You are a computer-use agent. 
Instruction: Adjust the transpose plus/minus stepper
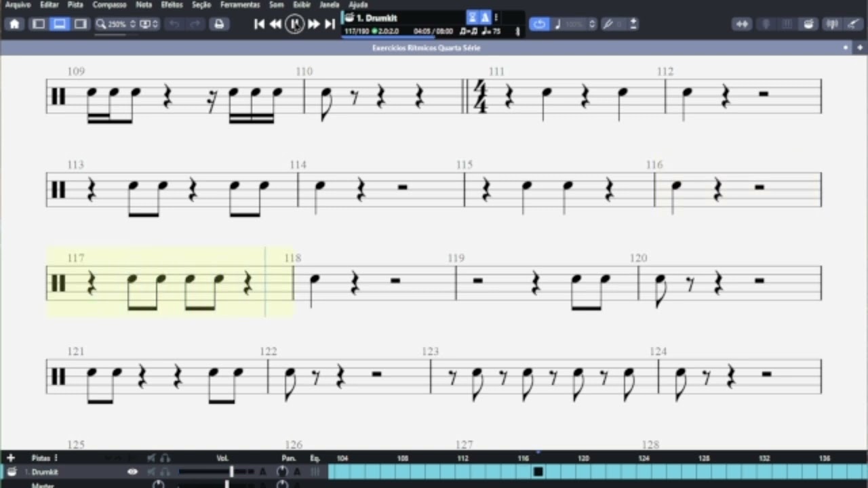(633, 24)
